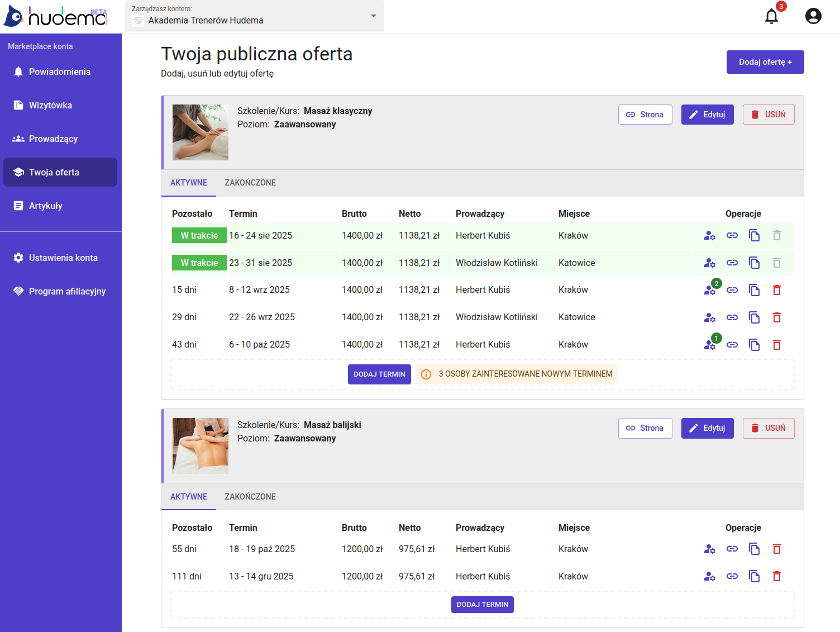Screen dimensions: 840x632
Task: Delete the 6 - 10 paź 2025 term
Action: [776, 345]
